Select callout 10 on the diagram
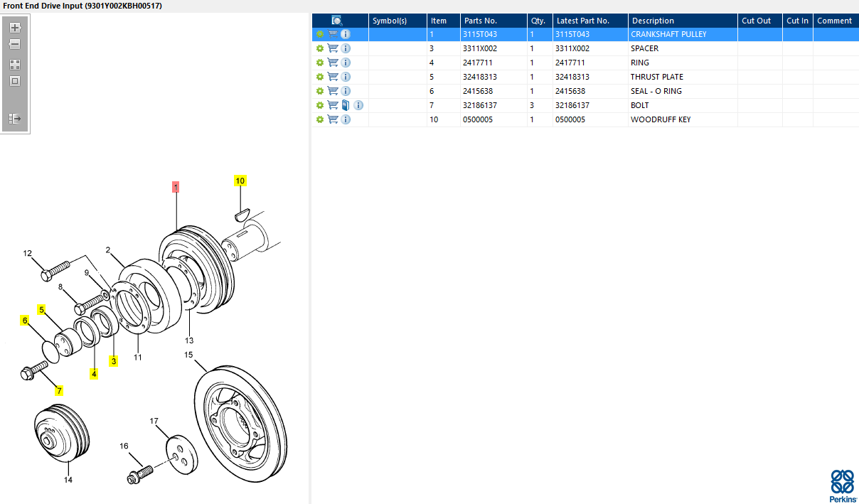The image size is (859, 504). (x=240, y=181)
